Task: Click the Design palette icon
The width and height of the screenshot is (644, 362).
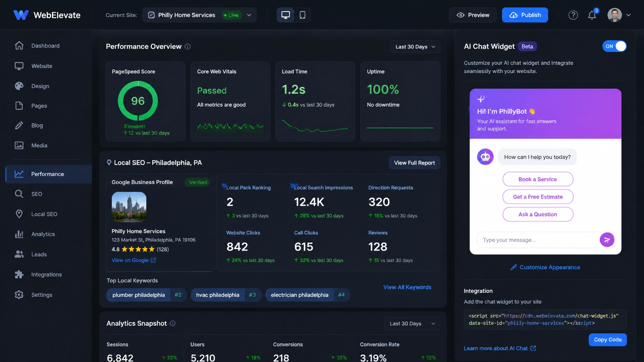Action: [19, 86]
